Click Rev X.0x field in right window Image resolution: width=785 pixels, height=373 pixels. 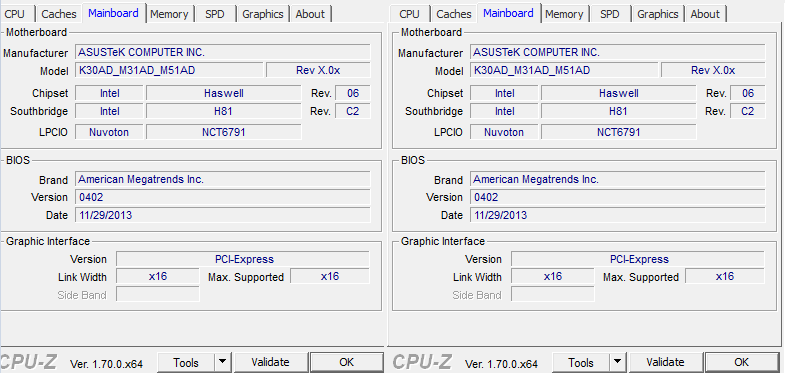click(713, 70)
